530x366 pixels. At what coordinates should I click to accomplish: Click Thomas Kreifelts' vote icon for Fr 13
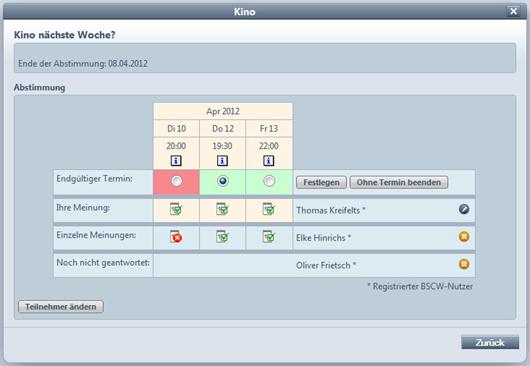coord(269,209)
